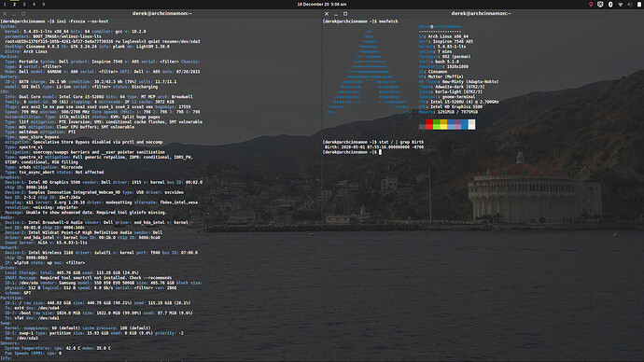Viewport: 644px width, 362px height.
Task: Click 'WM Theme: New-Minty (Adapta-Nokto)' line
Action: (x=459, y=82)
